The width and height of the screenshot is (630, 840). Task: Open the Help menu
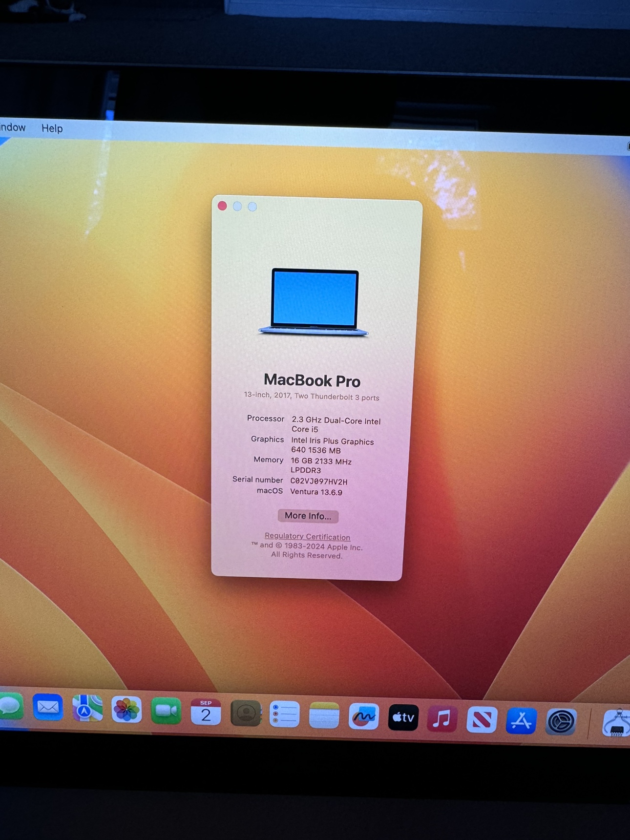pos(52,128)
